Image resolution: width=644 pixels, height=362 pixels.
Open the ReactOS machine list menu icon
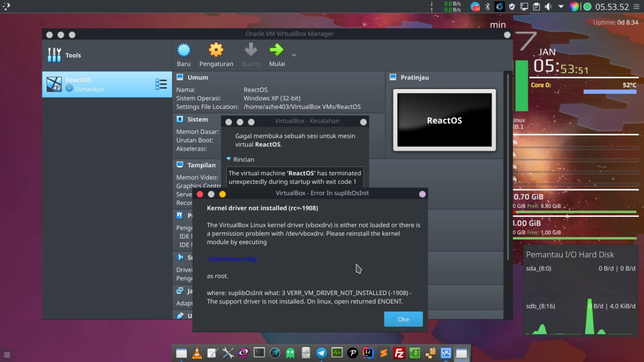pos(161,85)
